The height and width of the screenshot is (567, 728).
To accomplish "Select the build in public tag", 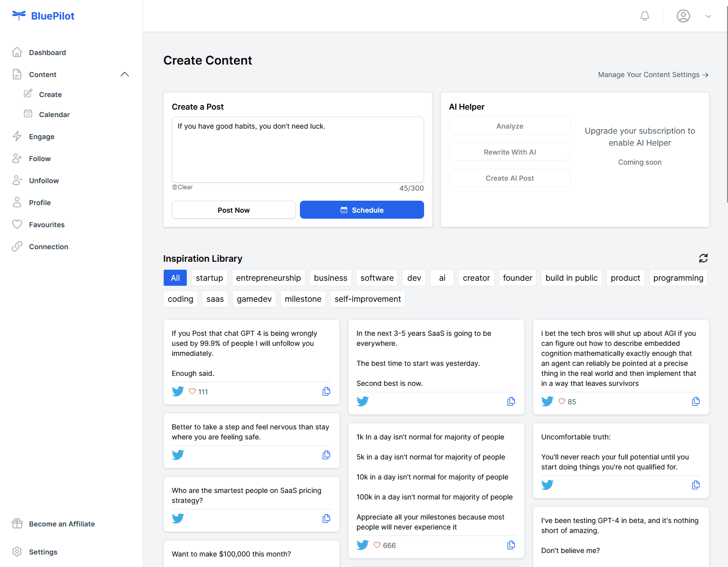I will (571, 278).
